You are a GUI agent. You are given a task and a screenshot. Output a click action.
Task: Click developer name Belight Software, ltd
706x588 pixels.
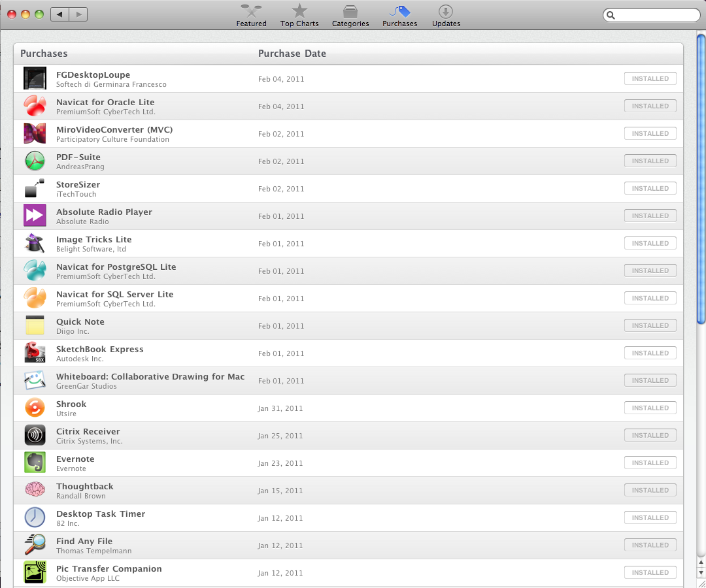[91, 249]
